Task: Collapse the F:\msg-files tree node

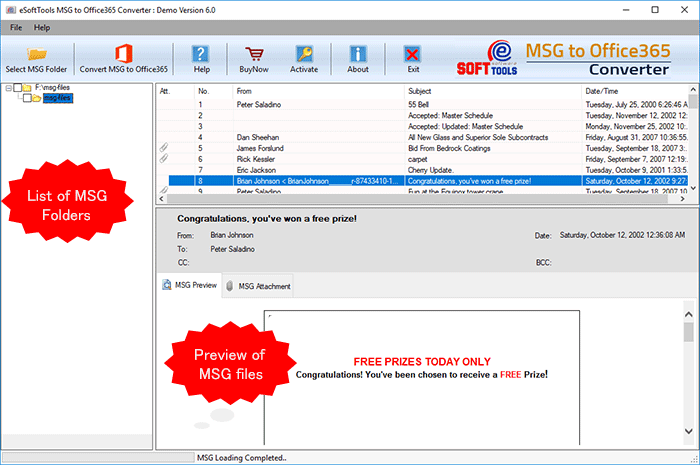Action: coord(8,88)
